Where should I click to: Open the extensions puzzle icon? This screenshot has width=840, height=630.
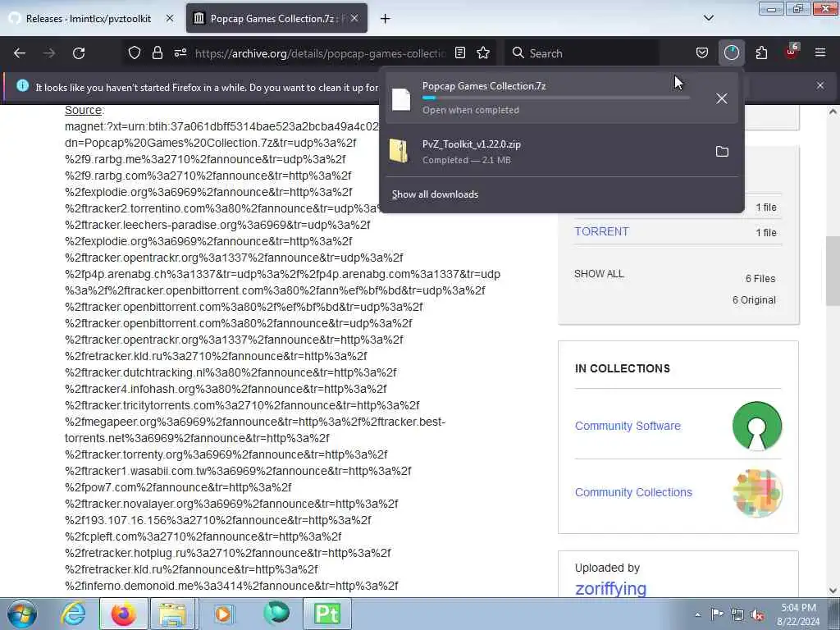[x=761, y=52]
